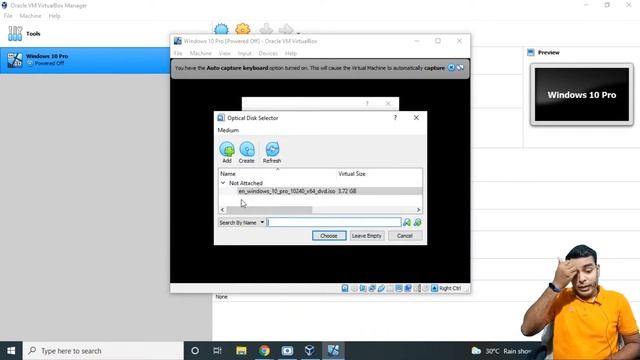
Task: Click the Right Ctrl host key label
Action: pos(450,288)
